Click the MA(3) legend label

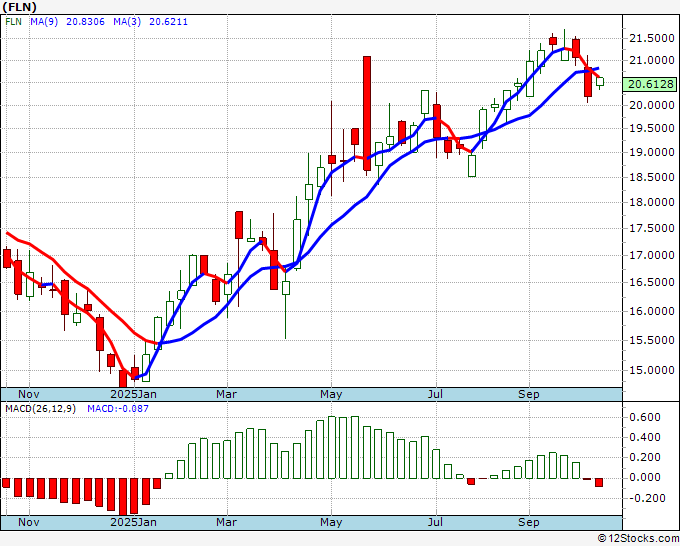tap(127, 21)
